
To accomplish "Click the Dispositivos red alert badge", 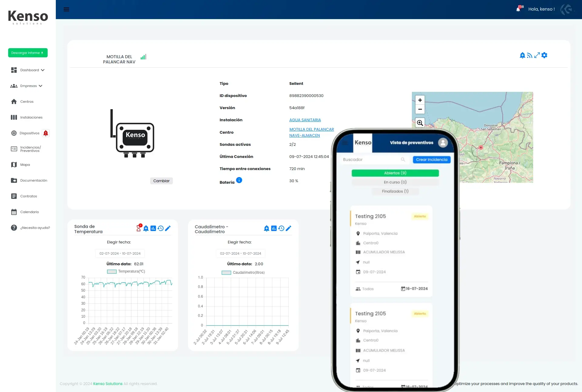I will point(46,133).
